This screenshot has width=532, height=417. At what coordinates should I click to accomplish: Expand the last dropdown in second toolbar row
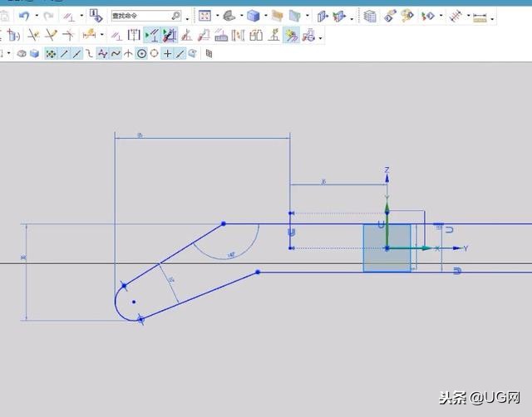pyautogui.click(x=321, y=38)
